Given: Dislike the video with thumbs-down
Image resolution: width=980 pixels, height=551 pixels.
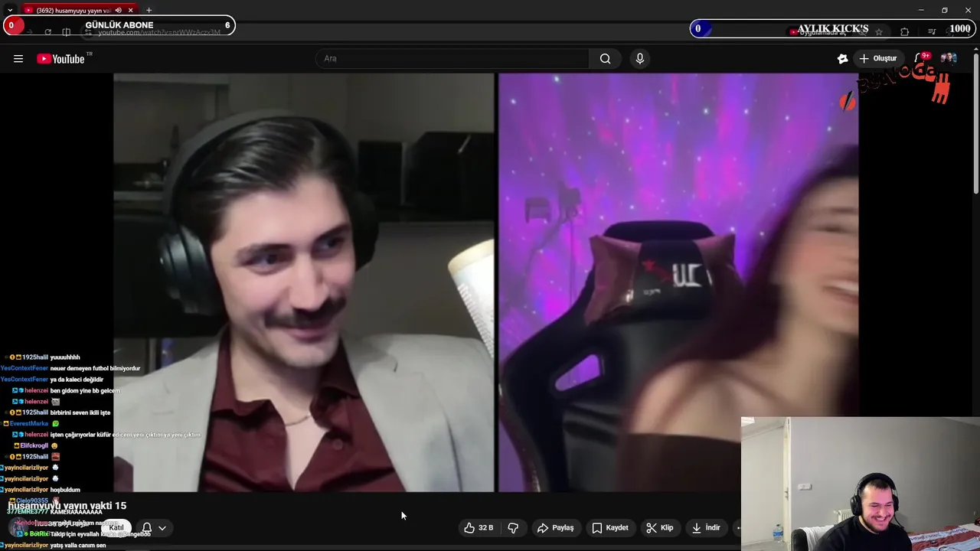Looking at the screenshot, I should [x=513, y=528].
